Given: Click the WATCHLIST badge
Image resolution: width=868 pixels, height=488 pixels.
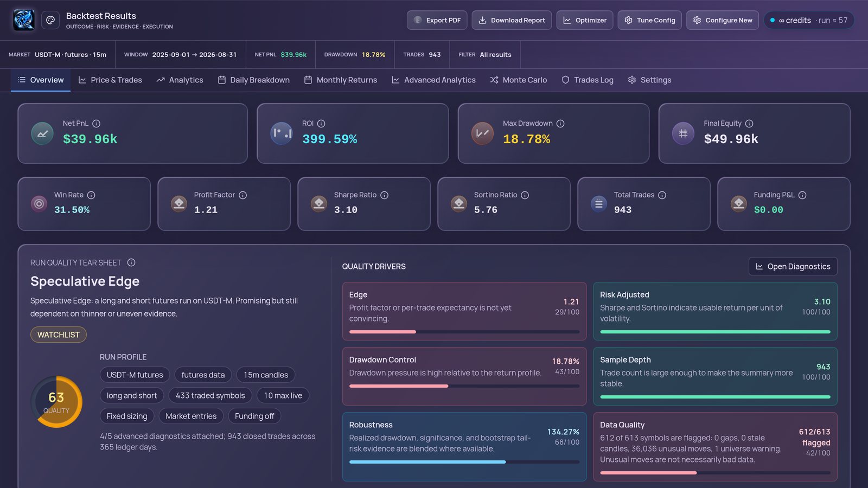Looking at the screenshot, I should coord(59,335).
